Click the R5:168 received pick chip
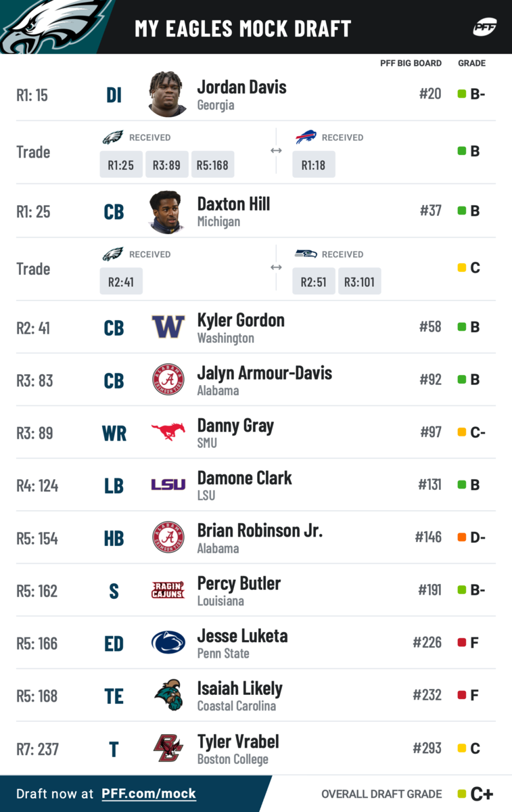The height and width of the screenshot is (812, 512). 212,164
